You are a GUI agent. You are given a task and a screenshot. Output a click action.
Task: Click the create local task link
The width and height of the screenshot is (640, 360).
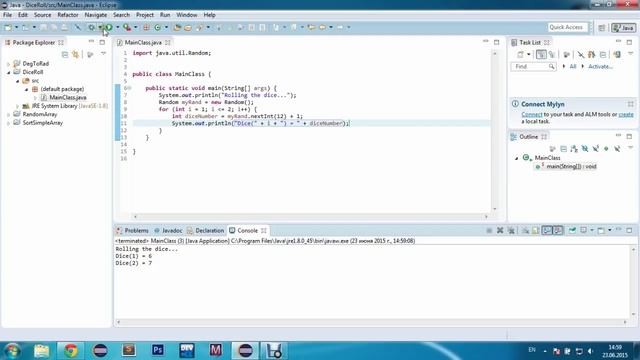coord(626,114)
